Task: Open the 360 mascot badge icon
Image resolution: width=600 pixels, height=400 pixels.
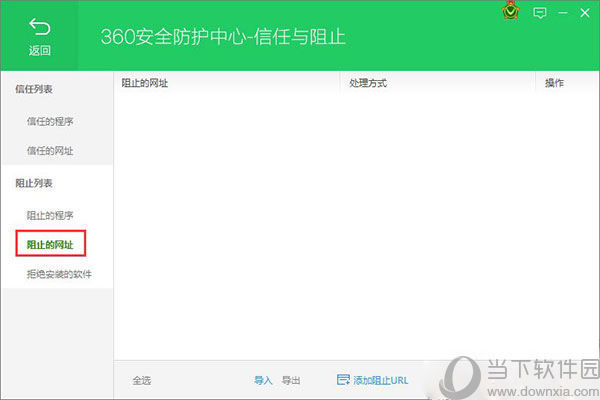Action: [x=510, y=11]
